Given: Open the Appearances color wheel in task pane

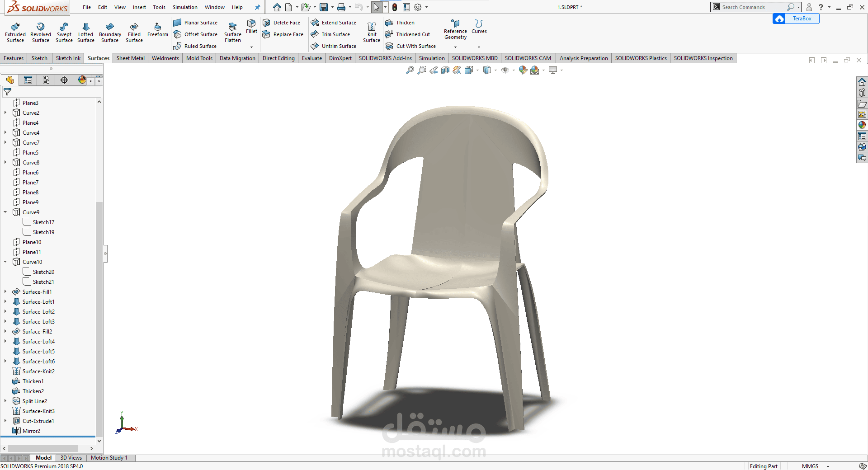Looking at the screenshot, I should (x=862, y=125).
